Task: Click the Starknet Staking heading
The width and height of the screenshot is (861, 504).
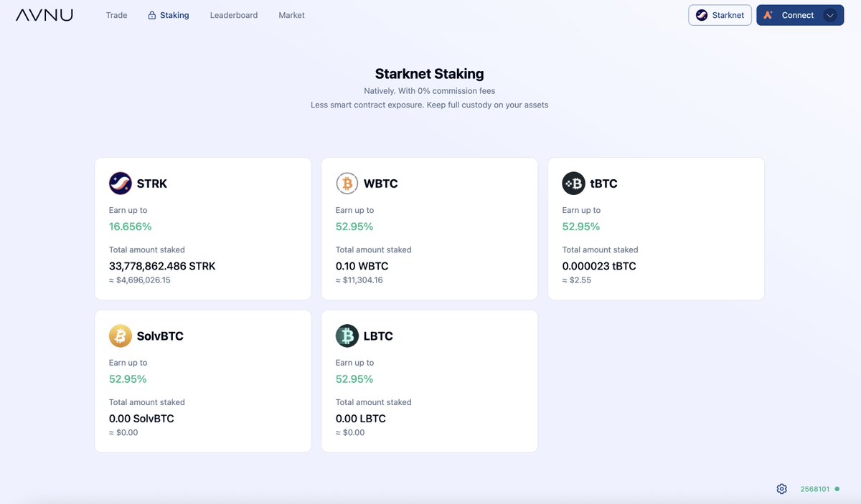Action: [x=430, y=74]
